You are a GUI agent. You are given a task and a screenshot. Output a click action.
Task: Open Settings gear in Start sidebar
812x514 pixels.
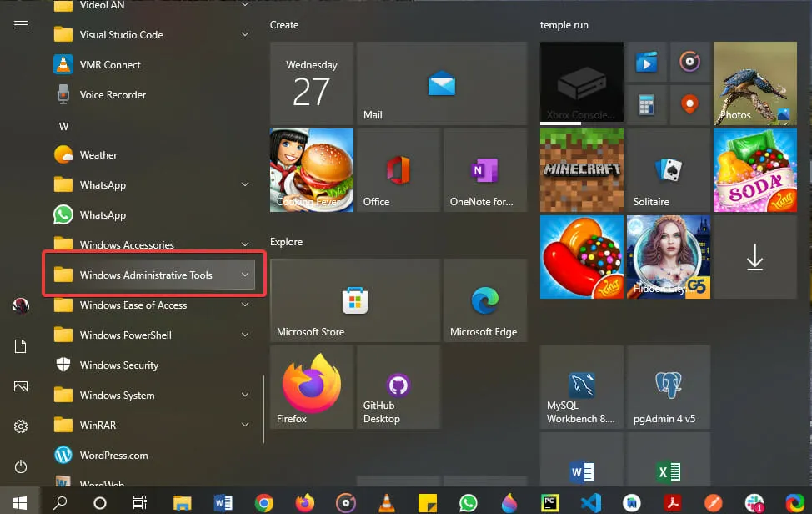coord(21,426)
